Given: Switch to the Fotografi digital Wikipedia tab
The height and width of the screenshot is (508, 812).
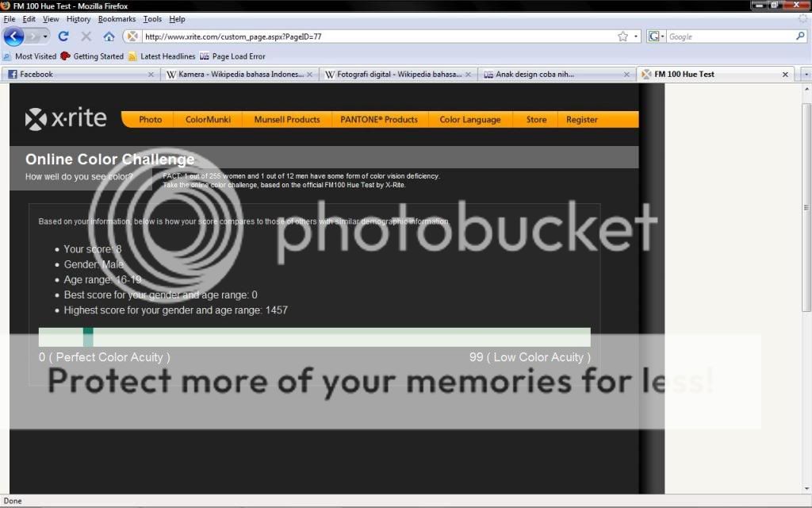Looking at the screenshot, I should point(397,75).
